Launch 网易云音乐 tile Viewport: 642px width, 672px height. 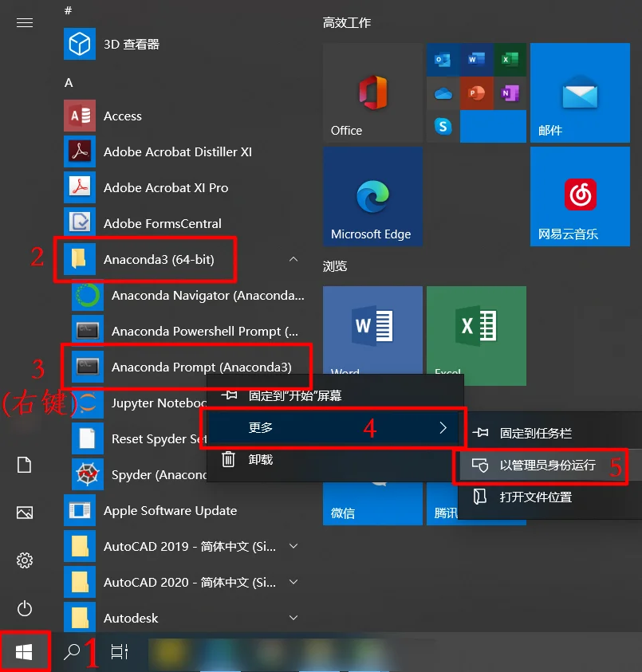pos(580,196)
